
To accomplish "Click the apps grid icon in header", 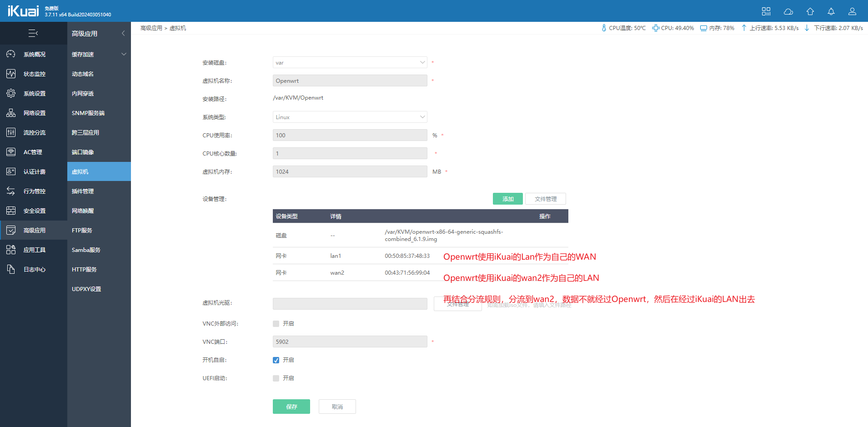I will [x=766, y=11].
